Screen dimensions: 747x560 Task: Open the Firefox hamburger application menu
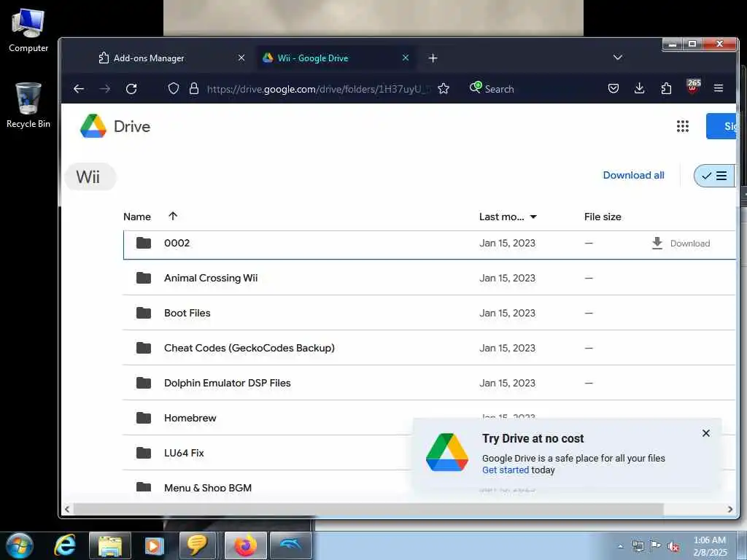coord(719,88)
